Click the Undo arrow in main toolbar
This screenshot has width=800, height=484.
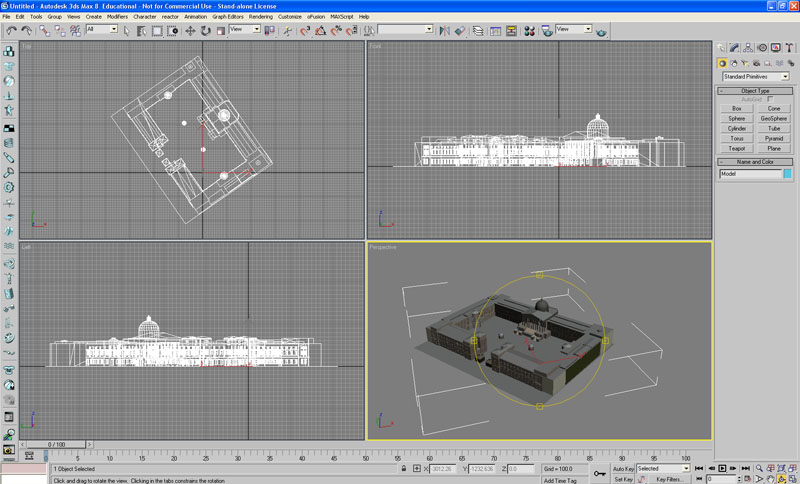11,30
